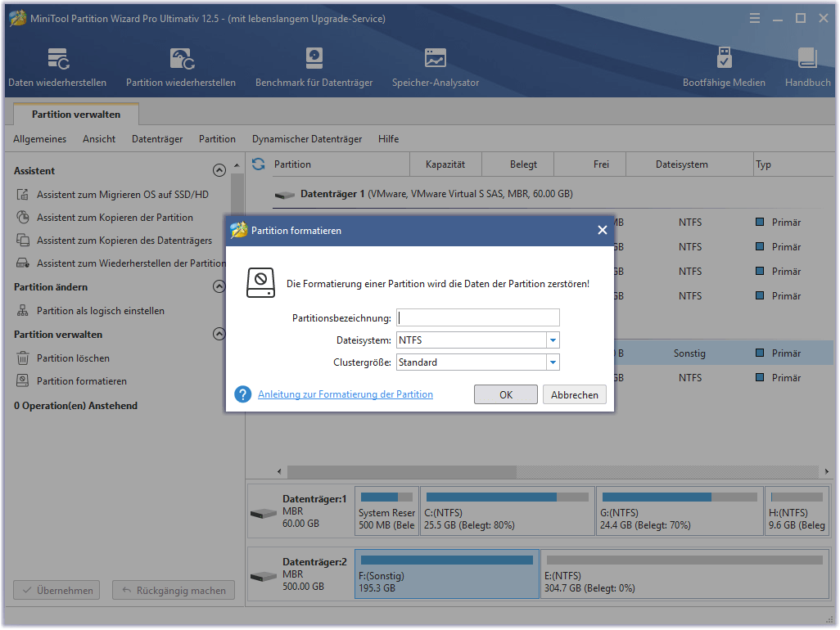This screenshot has height=630, width=840.
Task: Click the refresh icon beside Partition column
Action: 259,164
